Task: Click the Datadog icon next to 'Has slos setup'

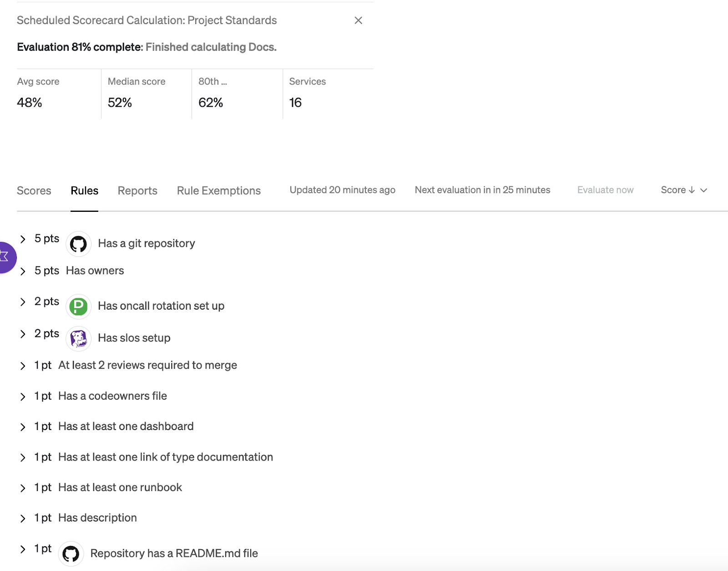Action: click(x=78, y=339)
